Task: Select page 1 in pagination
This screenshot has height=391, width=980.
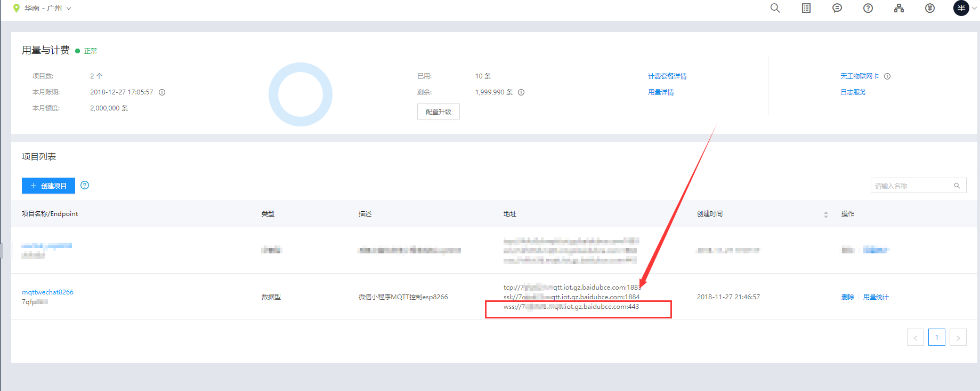Action: 937,337
